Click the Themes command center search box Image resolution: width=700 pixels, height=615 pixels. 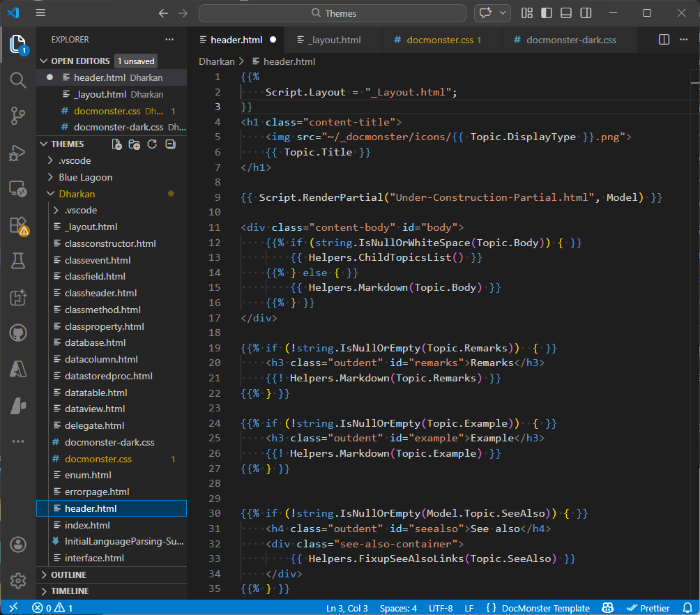pyautogui.click(x=333, y=13)
